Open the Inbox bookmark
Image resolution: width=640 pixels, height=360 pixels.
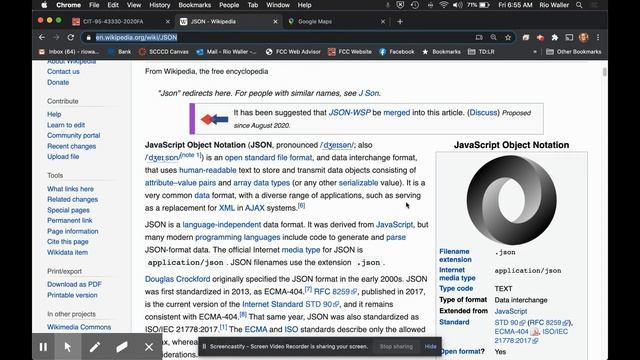(69, 52)
